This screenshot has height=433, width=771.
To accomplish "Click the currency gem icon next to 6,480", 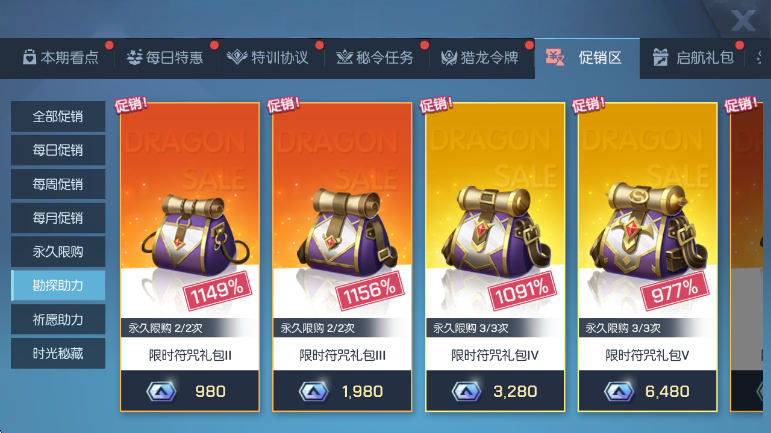I will tap(619, 392).
